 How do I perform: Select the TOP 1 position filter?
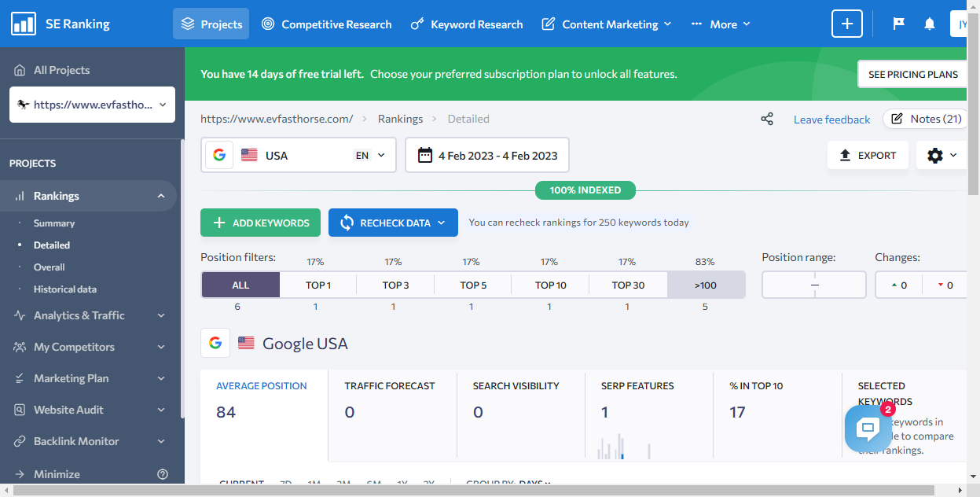(318, 285)
